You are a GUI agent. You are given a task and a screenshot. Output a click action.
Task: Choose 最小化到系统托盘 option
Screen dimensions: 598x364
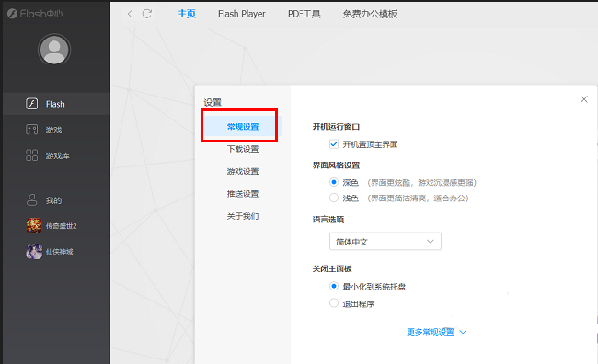[334, 286]
